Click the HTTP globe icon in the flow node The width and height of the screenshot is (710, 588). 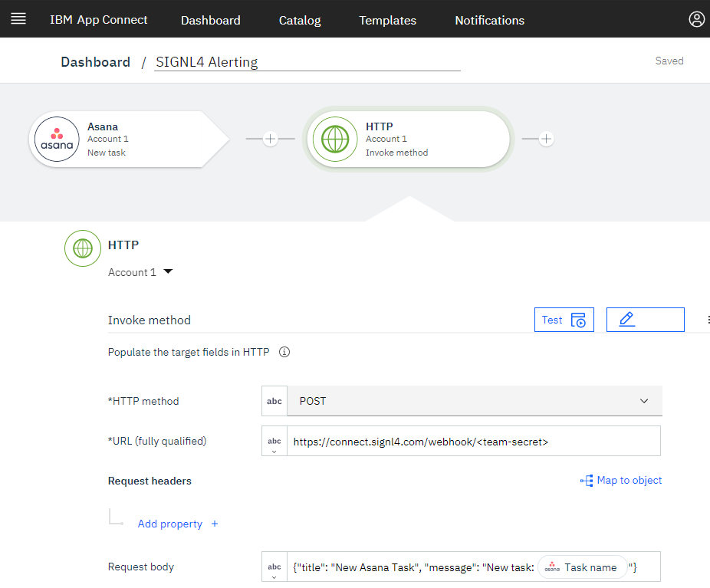[x=335, y=139]
